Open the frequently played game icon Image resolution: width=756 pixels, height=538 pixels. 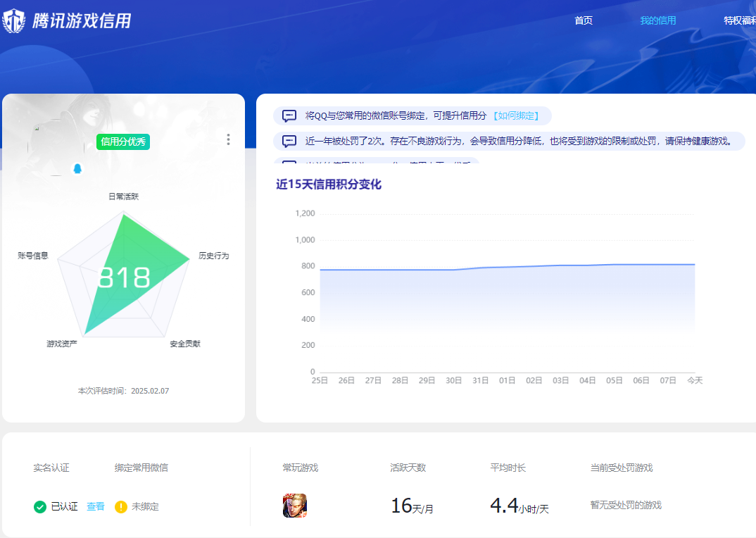pyautogui.click(x=295, y=505)
